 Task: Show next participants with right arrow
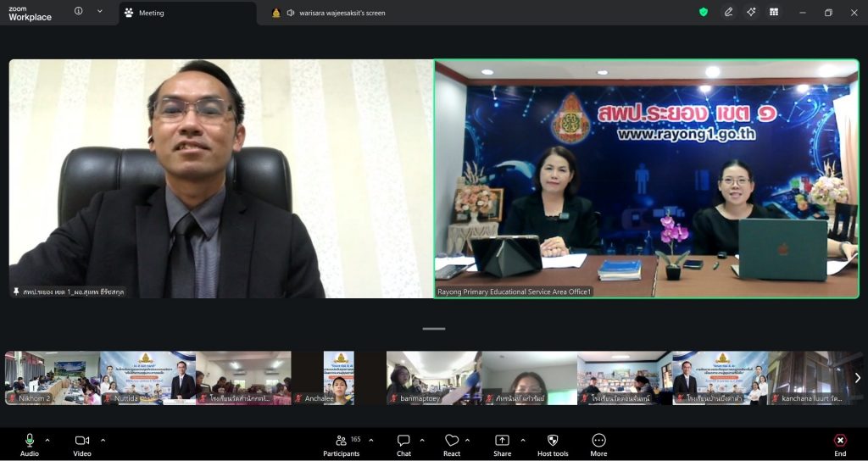[x=857, y=378]
